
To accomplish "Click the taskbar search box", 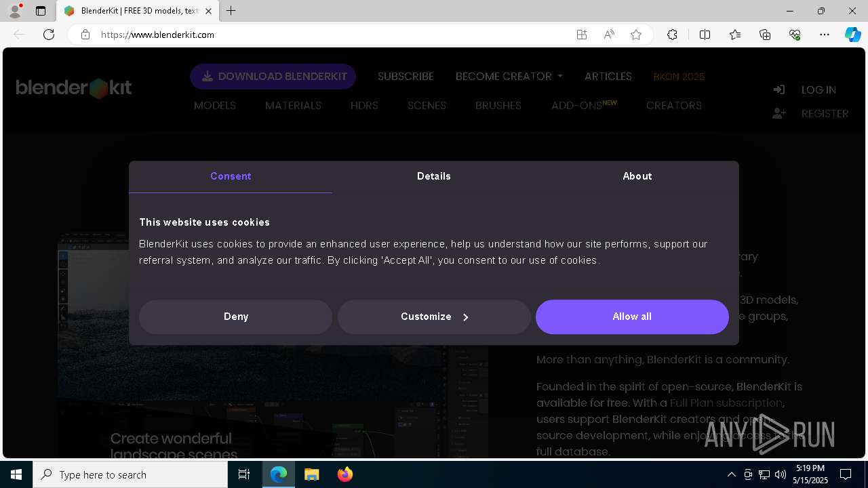I will [130, 474].
